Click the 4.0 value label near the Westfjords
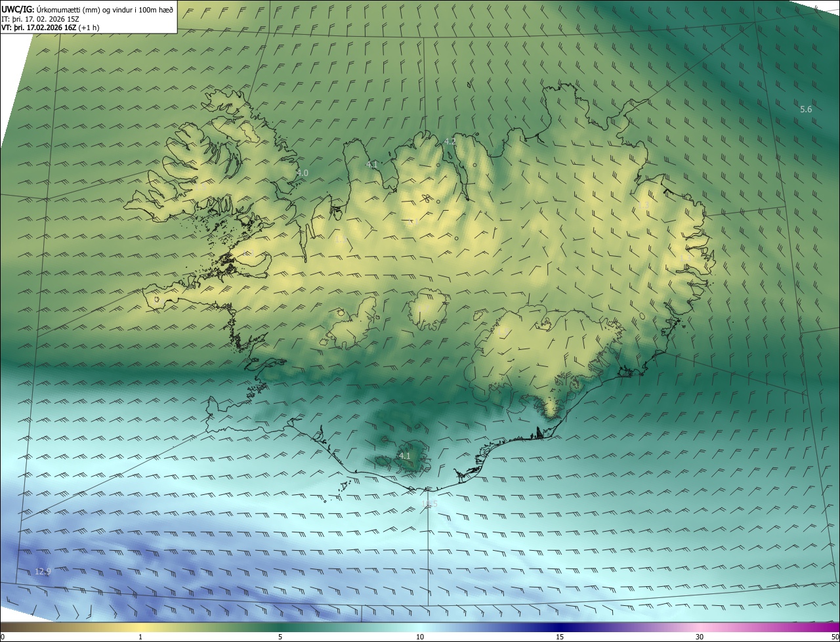Image resolution: width=840 pixels, height=642 pixels. pyautogui.click(x=302, y=173)
